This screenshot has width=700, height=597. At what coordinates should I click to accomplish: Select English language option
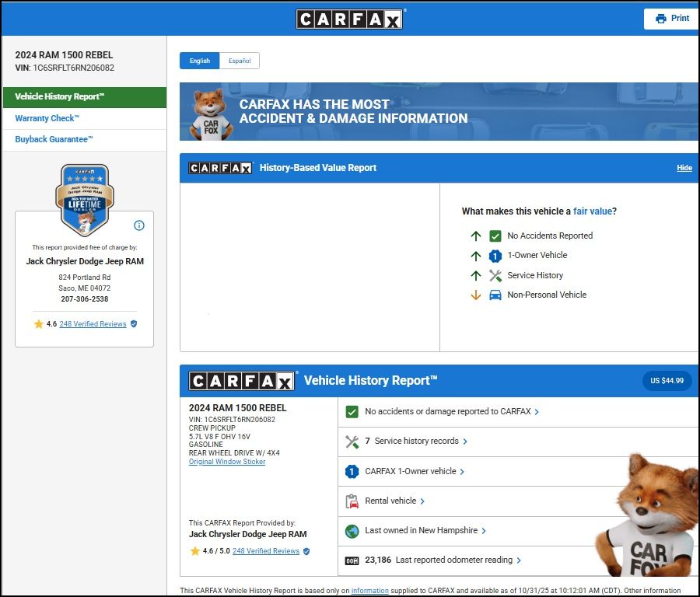coord(200,61)
